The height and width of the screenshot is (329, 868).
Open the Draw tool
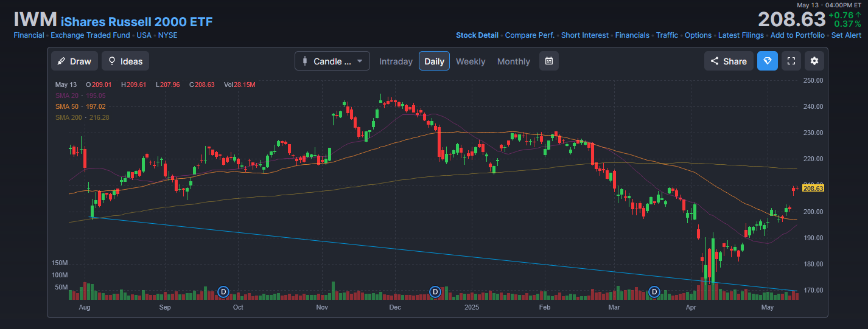click(x=73, y=61)
